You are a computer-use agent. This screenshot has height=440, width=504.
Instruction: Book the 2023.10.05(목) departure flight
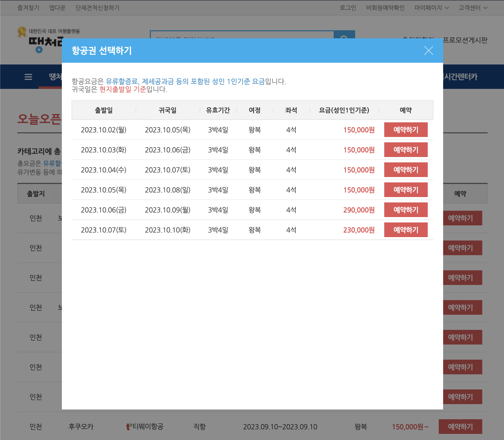[x=406, y=190]
